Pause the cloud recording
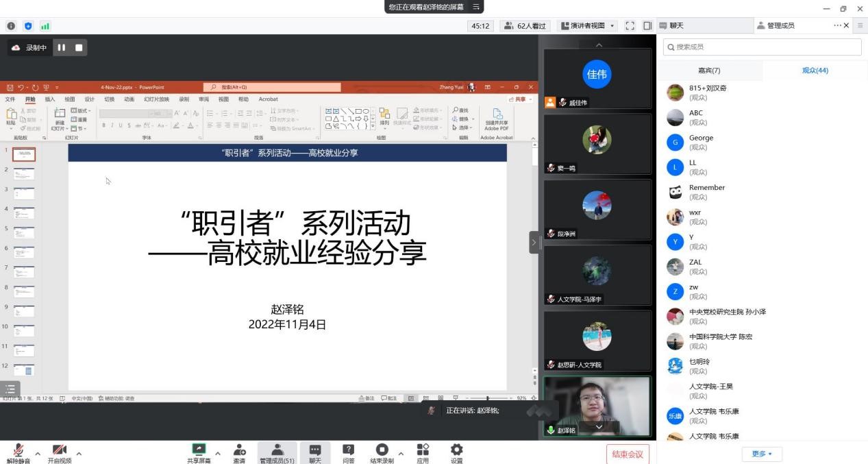 coord(62,47)
